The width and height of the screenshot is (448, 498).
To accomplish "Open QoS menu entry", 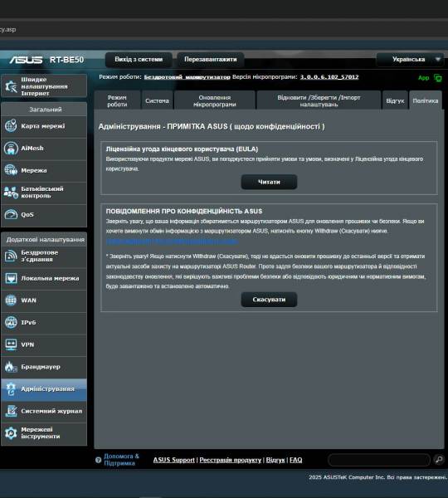I will tap(44, 215).
